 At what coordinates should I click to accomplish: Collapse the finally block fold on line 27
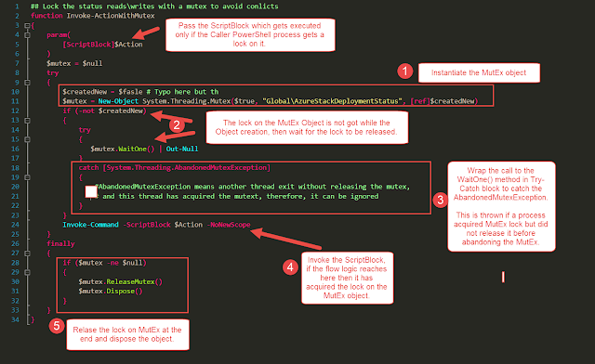click(27, 253)
